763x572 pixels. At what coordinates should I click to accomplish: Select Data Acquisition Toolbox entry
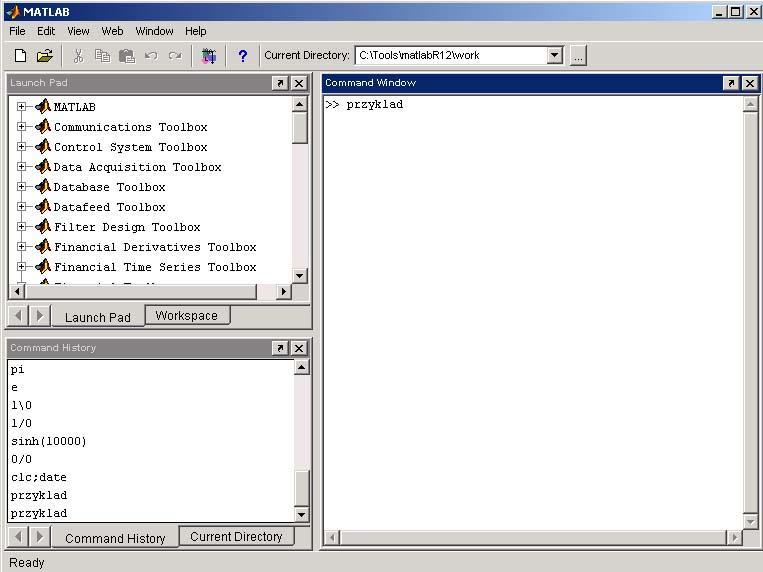pyautogui.click(x=137, y=167)
